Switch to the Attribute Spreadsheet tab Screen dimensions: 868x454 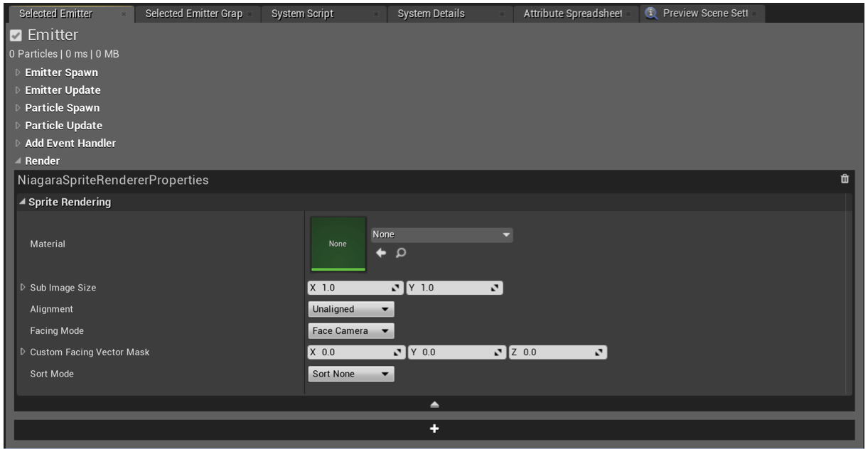pos(572,13)
